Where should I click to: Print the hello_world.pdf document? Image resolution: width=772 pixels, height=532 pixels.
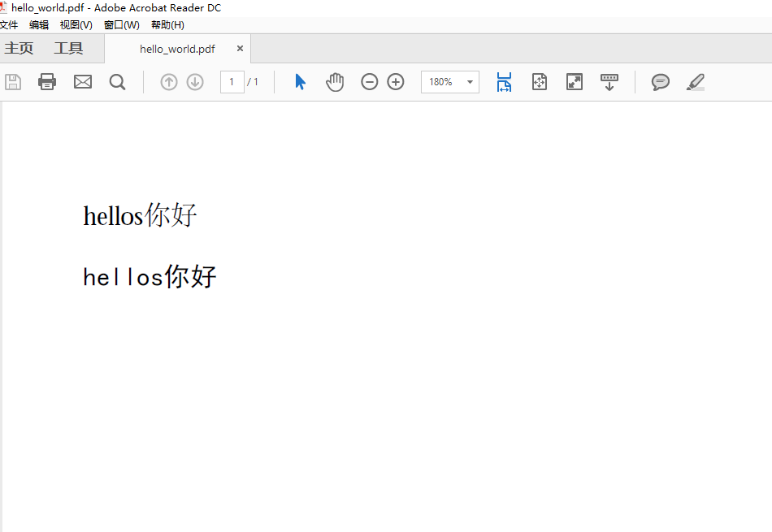point(47,82)
